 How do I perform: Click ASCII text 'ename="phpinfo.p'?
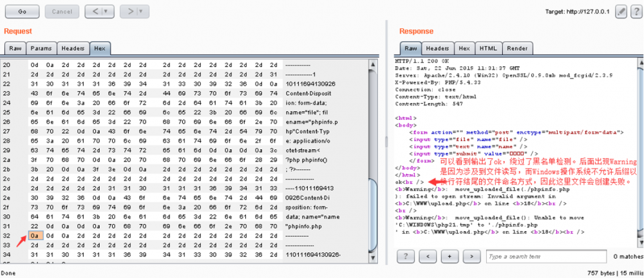tap(312, 122)
